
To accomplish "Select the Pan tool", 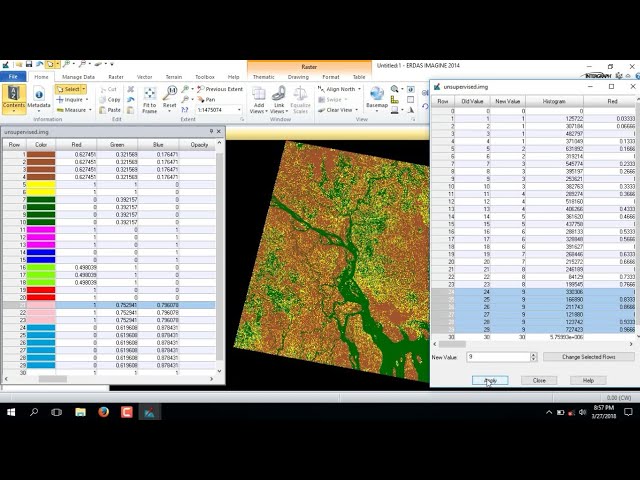I will (206, 99).
